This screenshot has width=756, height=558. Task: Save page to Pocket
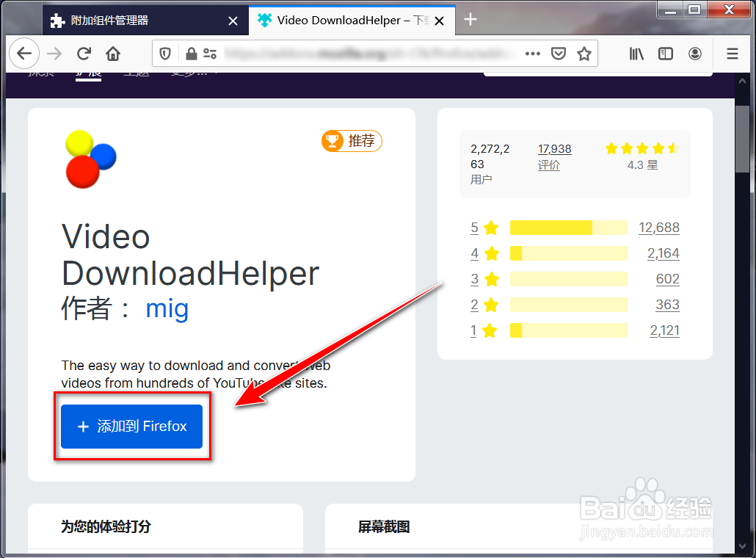[x=559, y=54]
